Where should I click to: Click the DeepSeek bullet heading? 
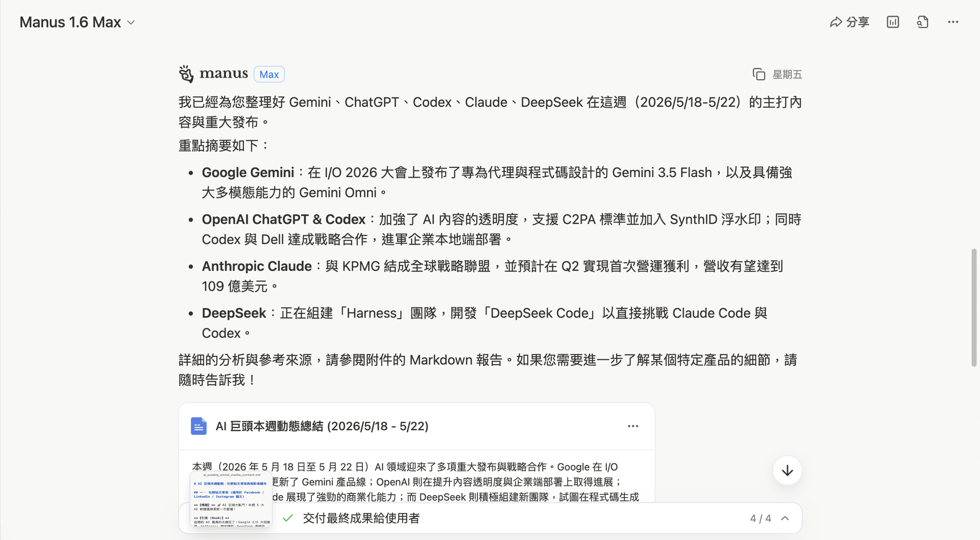234,313
